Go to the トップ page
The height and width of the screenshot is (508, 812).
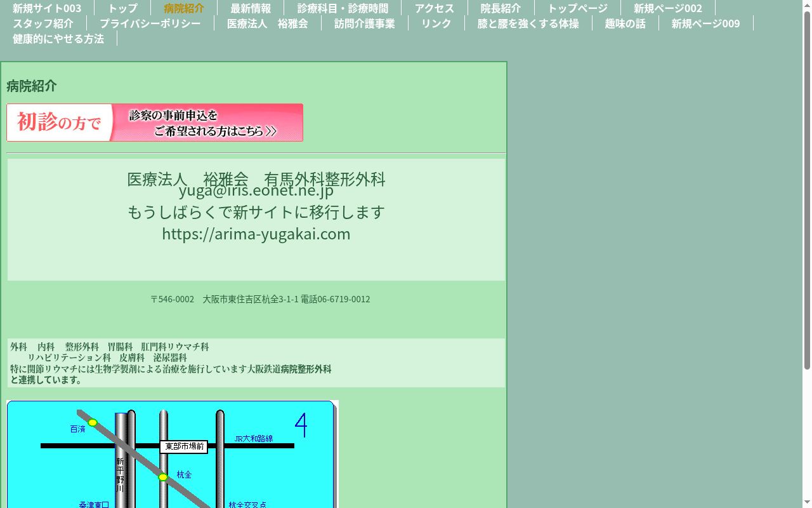(x=122, y=8)
